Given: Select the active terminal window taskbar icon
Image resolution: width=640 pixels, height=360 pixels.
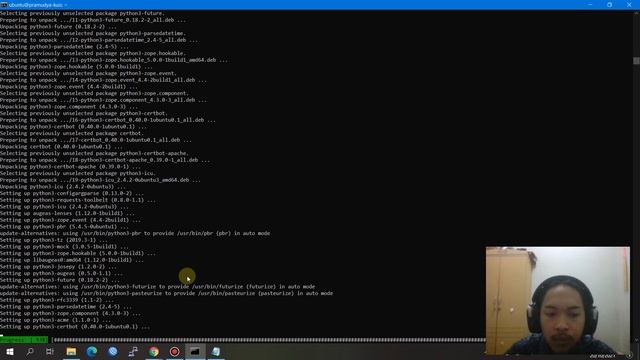Looking at the screenshot, I should click(195, 351).
